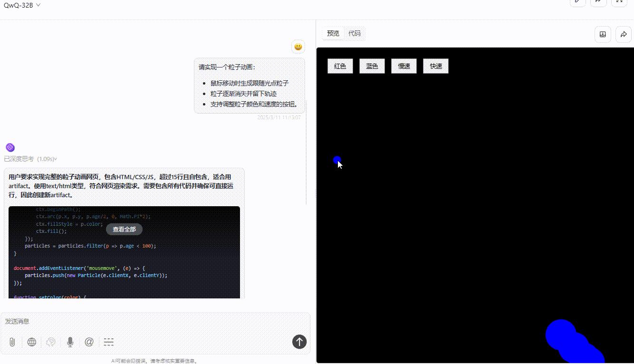Image resolution: width=634 pixels, height=364 pixels.
Task: Attach a file using the paperclip icon
Action: pyautogui.click(x=12, y=342)
